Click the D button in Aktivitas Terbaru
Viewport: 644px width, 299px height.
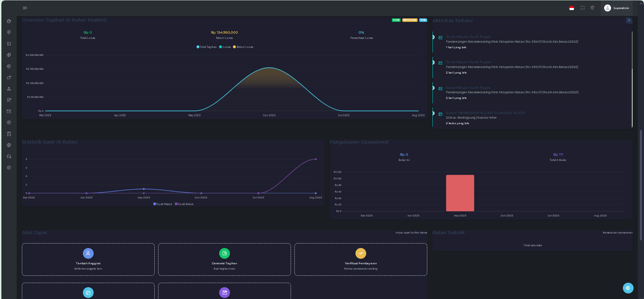(x=629, y=20)
